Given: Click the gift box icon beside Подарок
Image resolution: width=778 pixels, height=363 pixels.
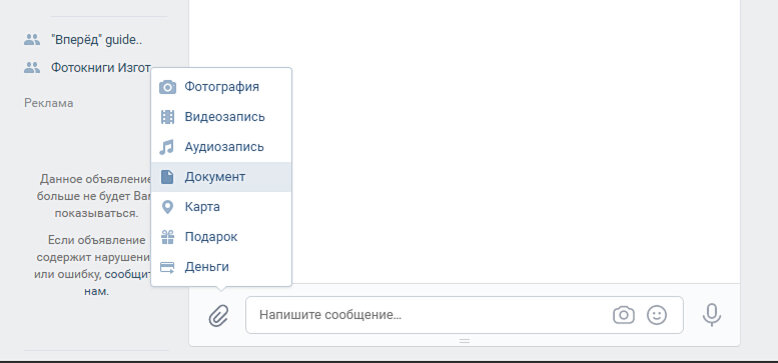Looking at the screenshot, I should (168, 237).
